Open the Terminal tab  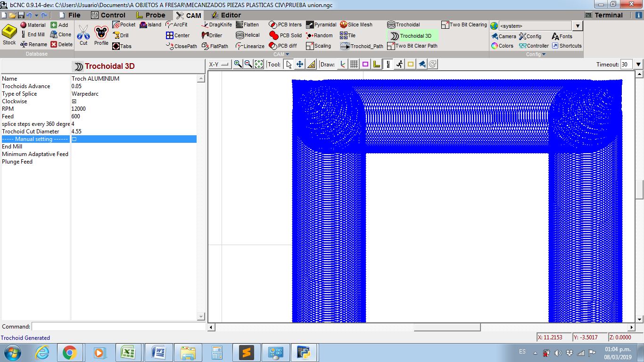604,15
